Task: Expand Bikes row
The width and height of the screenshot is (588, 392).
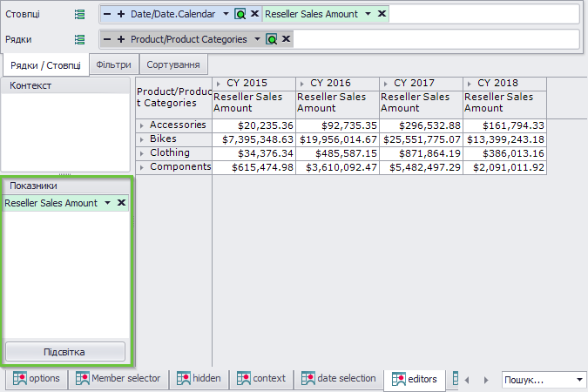Action: [142, 139]
